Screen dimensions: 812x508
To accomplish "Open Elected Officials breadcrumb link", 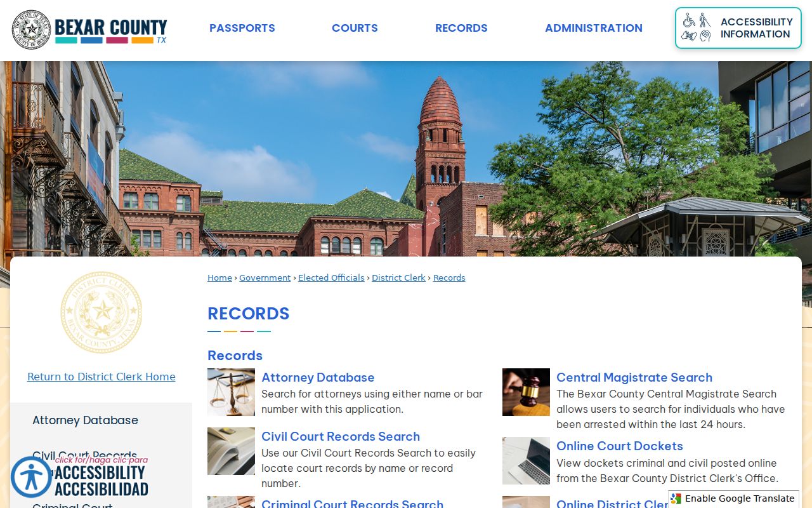I will click(331, 277).
